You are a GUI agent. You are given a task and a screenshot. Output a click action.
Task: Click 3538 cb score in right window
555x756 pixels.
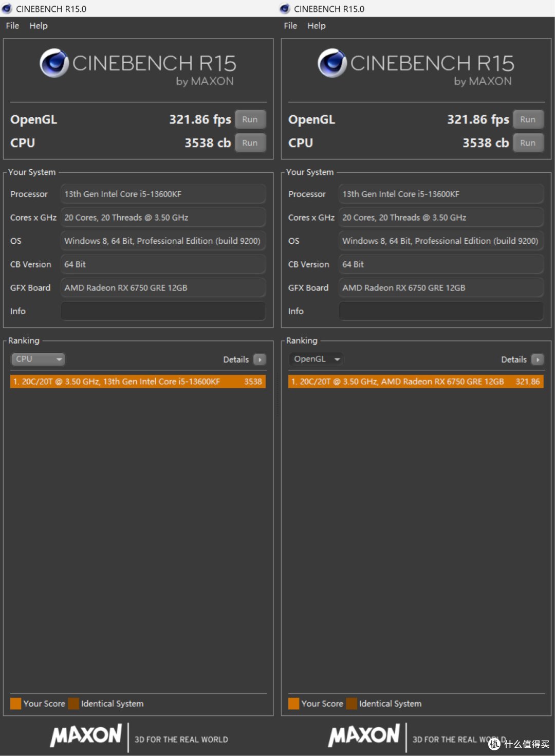pos(486,143)
